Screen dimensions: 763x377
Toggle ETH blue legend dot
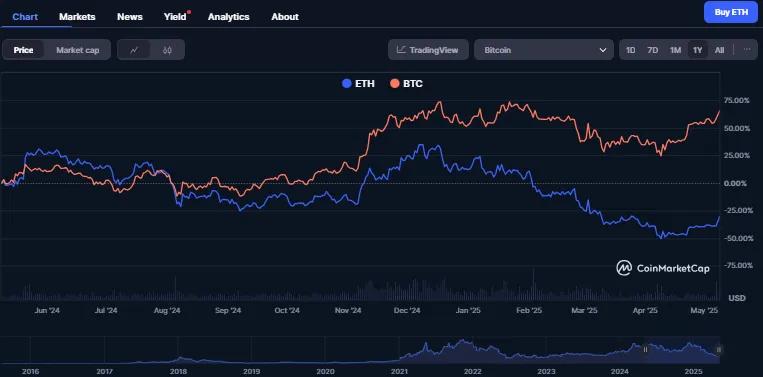pos(346,84)
